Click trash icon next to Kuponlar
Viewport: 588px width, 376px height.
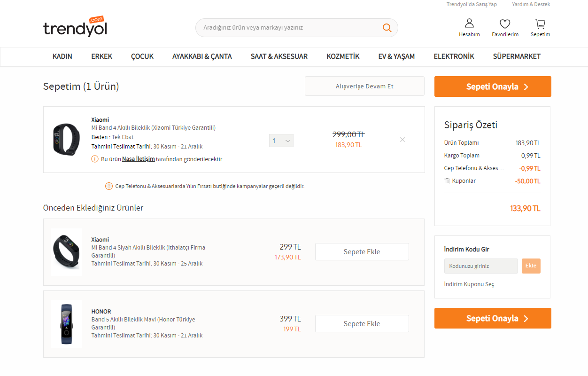click(x=447, y=181)
